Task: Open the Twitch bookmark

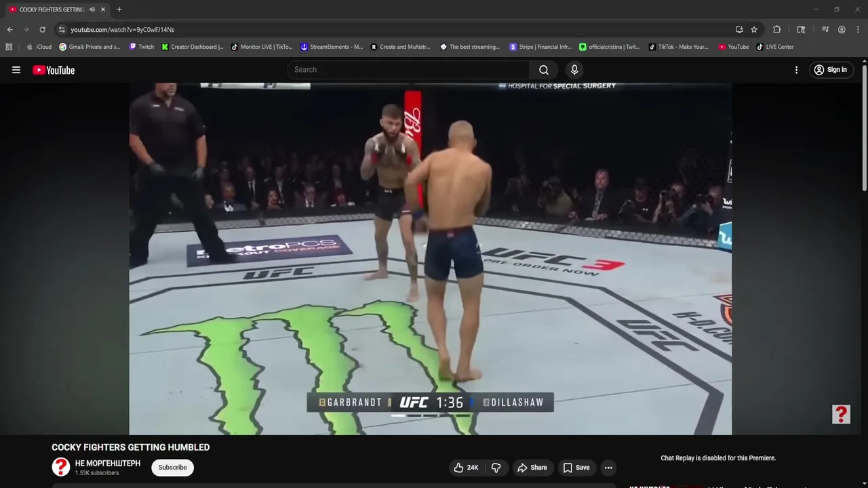Action: point(142,47)
